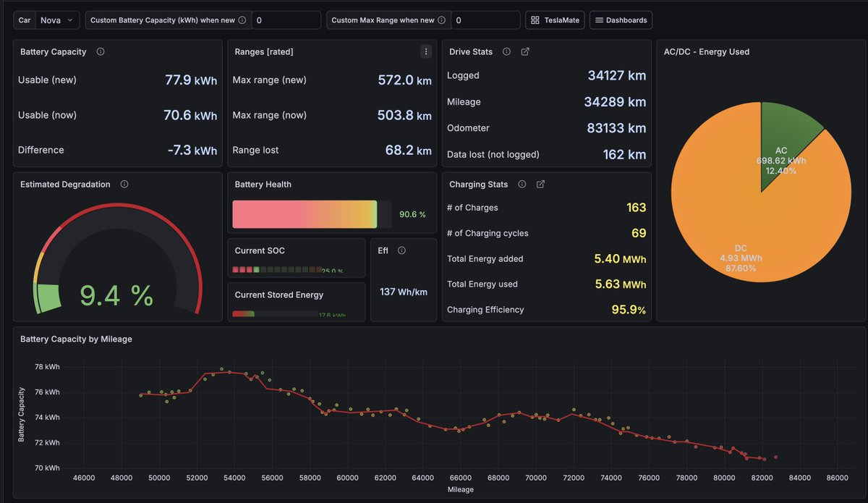868x503 pixels.
Task: Show info tooltip for Battery Capacity panel
Action: tap(101, 51)
